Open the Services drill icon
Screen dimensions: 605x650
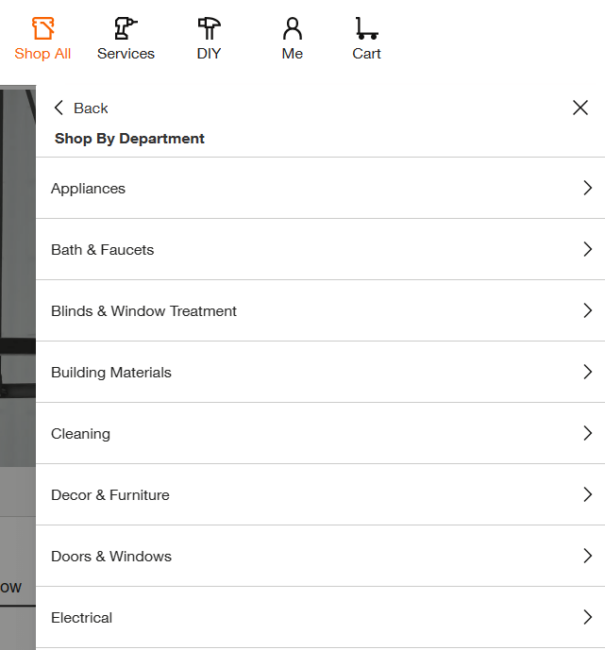pos(126,28)
